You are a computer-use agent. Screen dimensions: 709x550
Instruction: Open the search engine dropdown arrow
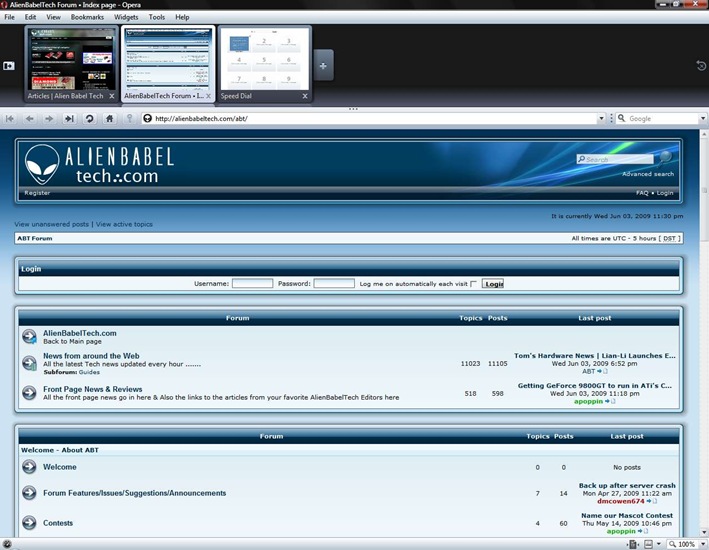(703, 119)
